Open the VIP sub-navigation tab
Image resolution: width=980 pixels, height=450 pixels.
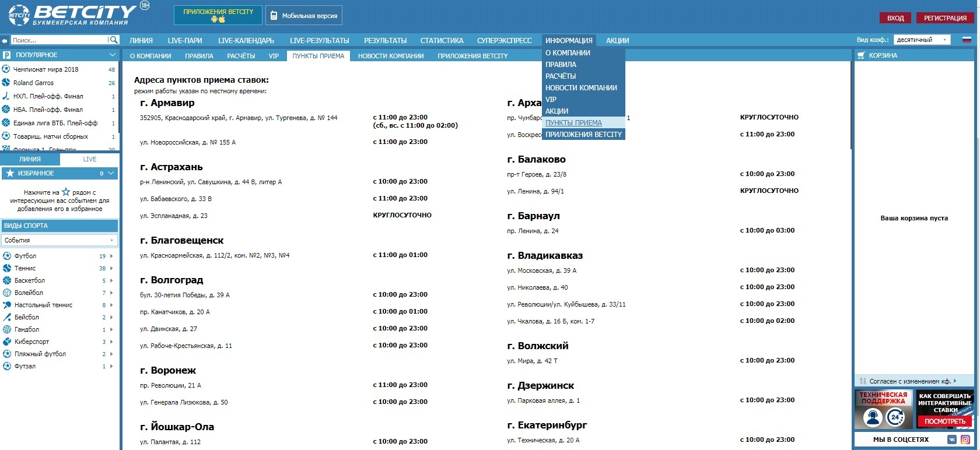click(x=274, y=56)
